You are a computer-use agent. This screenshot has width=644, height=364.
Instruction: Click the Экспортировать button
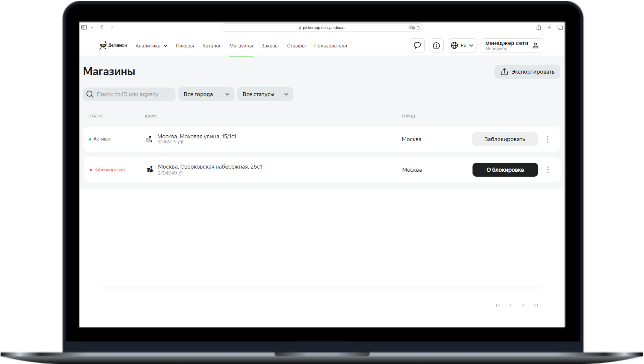[x=527, y=72]
